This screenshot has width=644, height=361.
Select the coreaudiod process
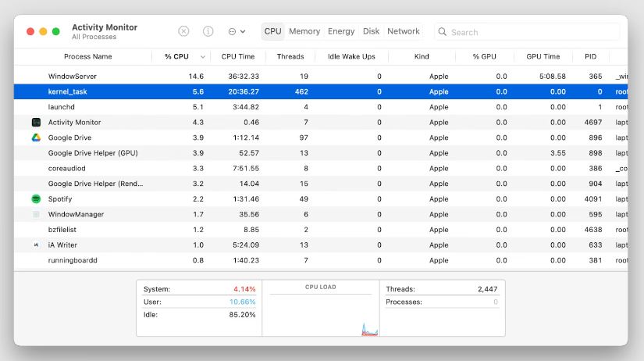pyautogui.click(x=66, y=168)
